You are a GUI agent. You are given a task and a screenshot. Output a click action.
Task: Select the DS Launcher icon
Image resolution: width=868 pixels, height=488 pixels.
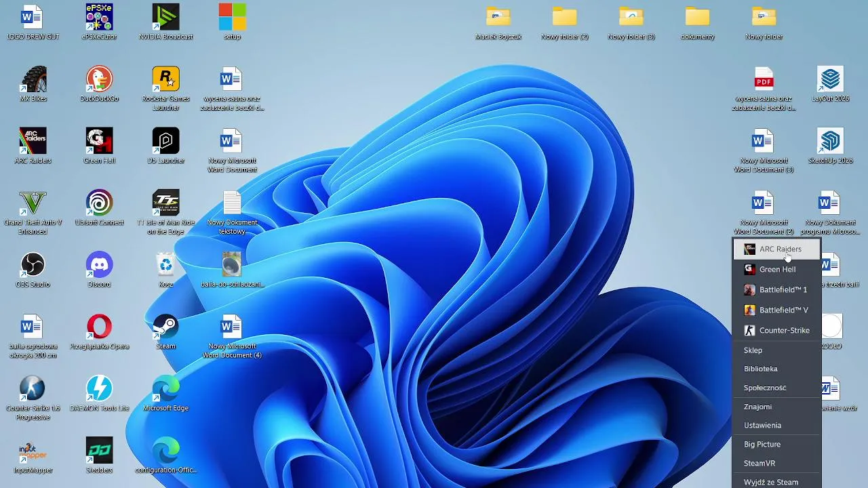166,146
